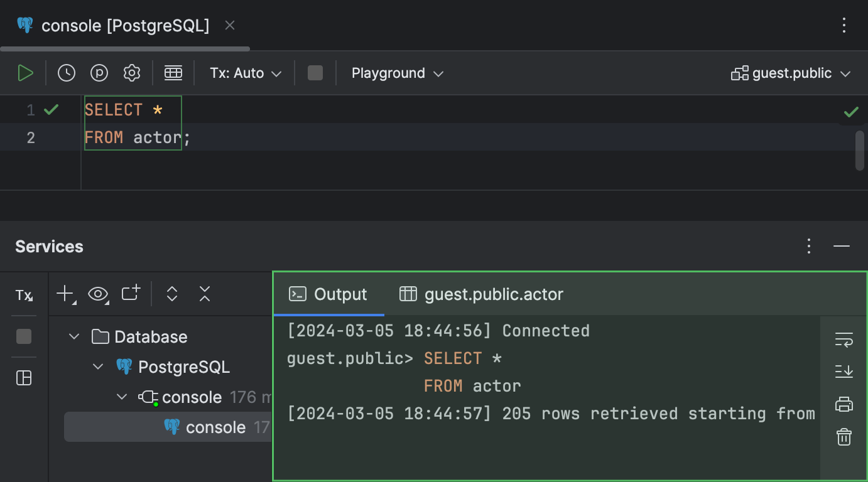Viewport: 868px width, 482px height.
Task: Collapse the PostgreSQL tree node
Action: [98, 367]
